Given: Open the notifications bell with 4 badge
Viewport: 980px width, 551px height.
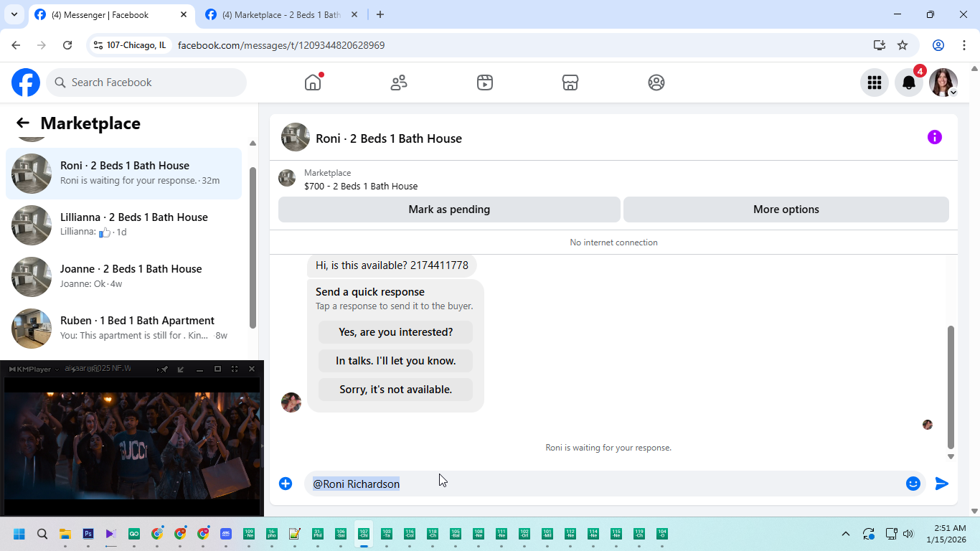Looking at the screenshot, I should [909, 83].
